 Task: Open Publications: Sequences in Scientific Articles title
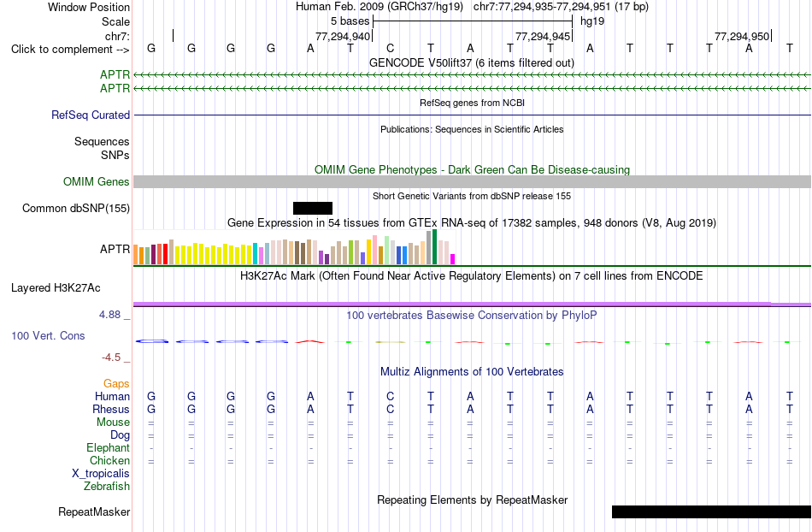472,129
